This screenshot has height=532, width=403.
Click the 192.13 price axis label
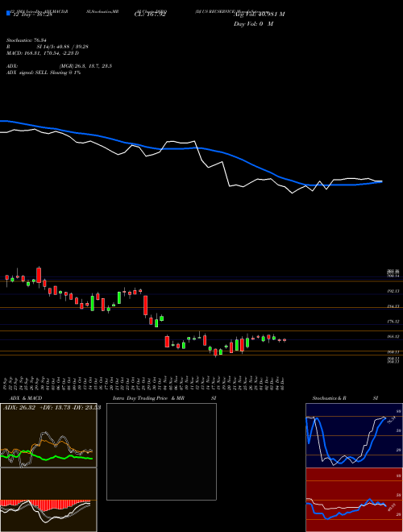coord(393,291)
